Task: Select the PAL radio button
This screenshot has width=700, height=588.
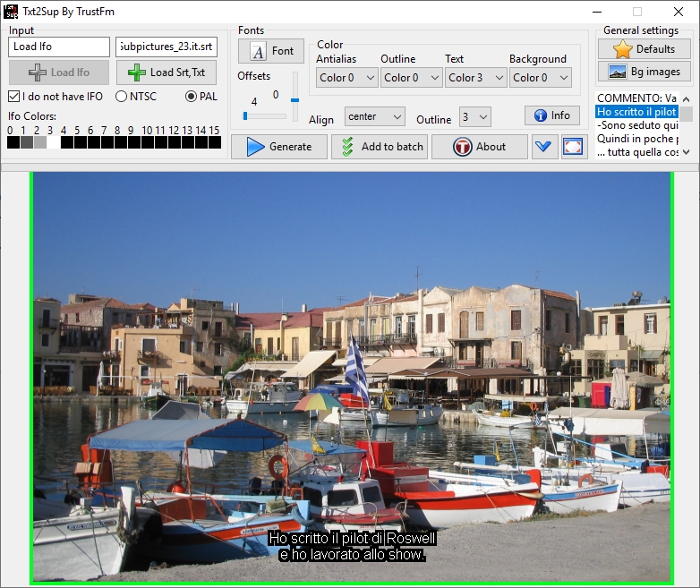Action: pos(191,97)
